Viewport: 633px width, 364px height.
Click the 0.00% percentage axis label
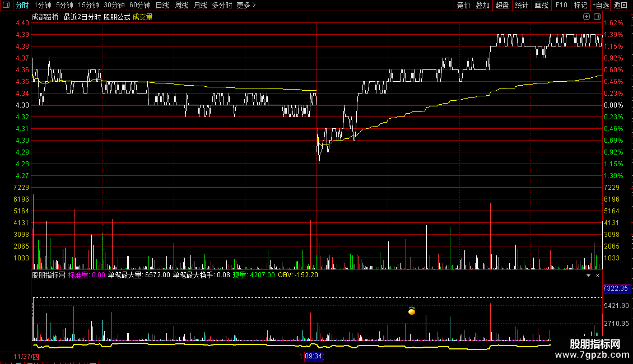[613, 105]
